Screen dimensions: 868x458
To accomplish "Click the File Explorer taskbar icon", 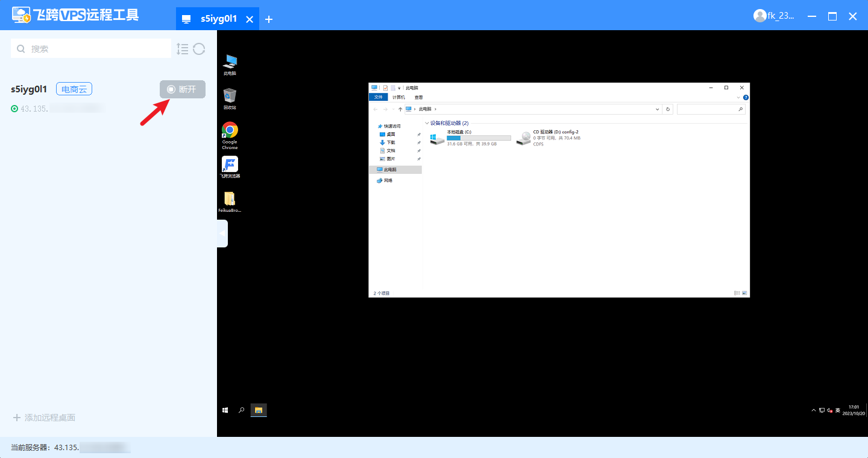I will (x=259, y=410).
